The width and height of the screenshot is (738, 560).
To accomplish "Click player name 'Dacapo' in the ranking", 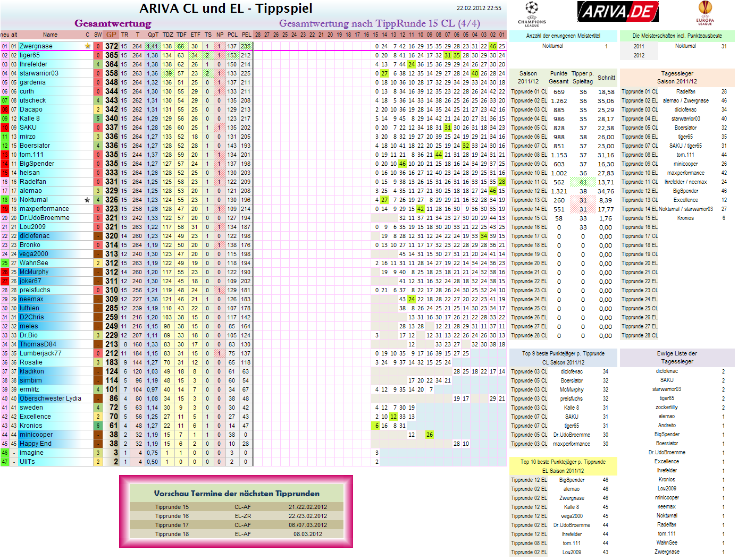I will coord(31,109).
